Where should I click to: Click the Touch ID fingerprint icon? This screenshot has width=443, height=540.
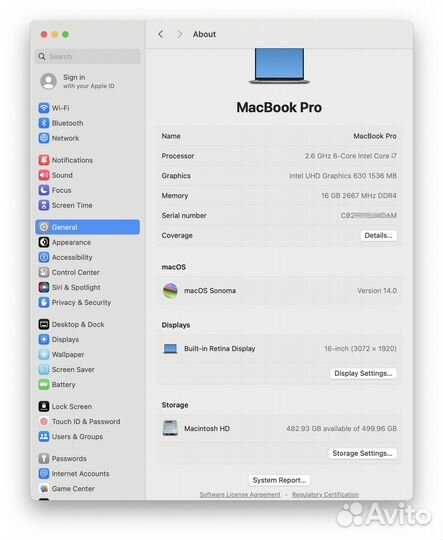[x=44, y=422]
